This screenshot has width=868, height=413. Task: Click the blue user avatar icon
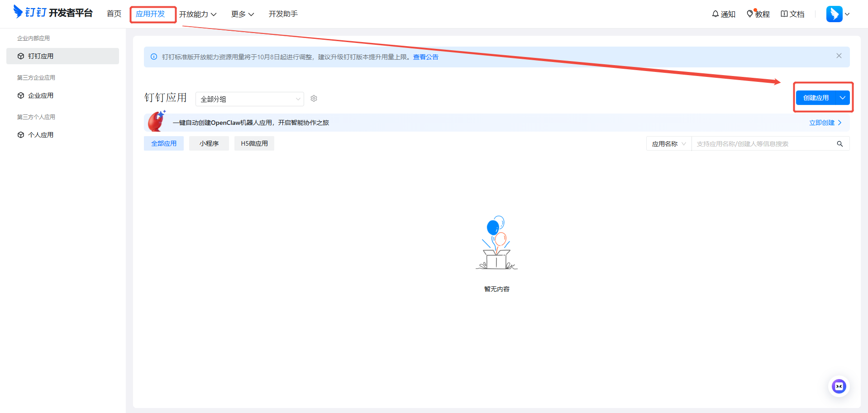coord(834,14)
